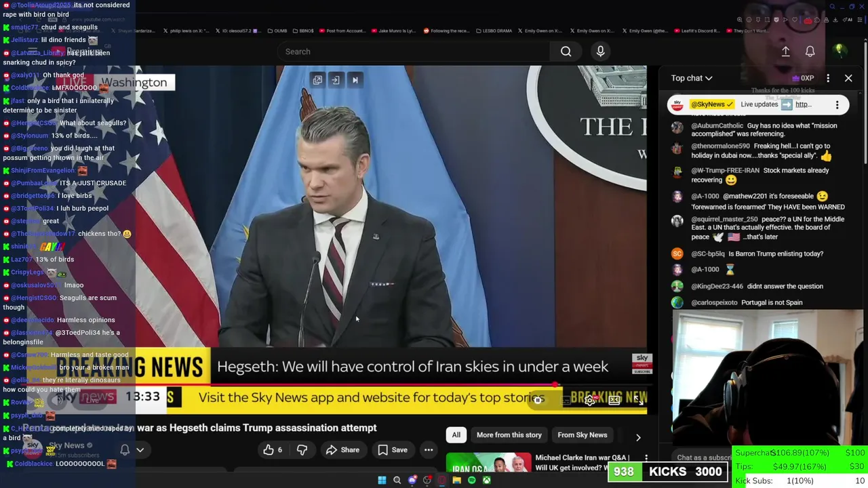
Task: Show more filter chips with right arrow
Action: point(638,437)
